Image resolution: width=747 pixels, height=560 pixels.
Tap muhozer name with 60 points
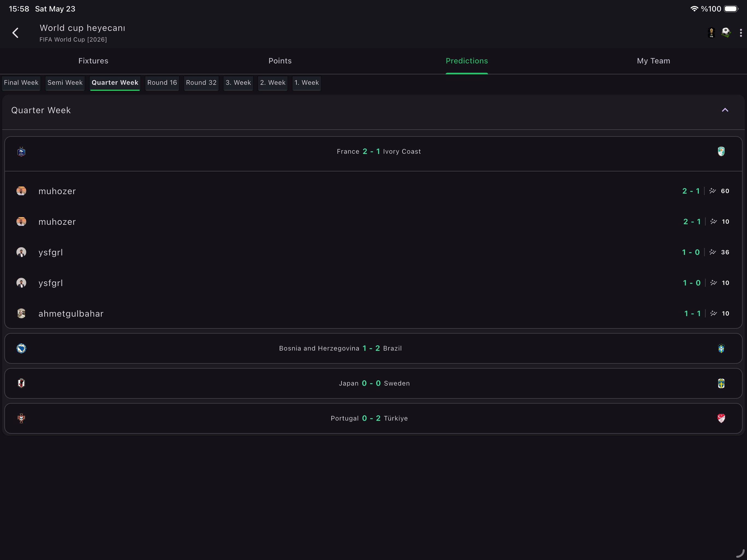point(57,191)
